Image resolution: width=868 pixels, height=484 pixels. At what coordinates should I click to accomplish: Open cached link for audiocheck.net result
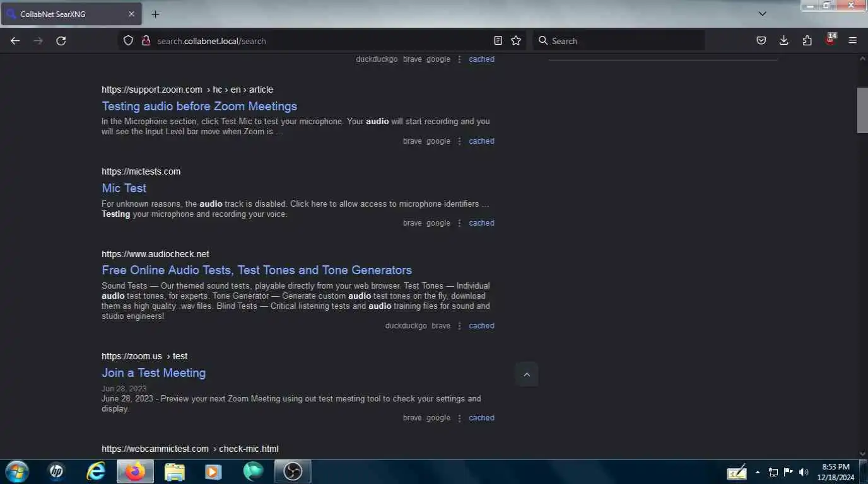(481, 326)
